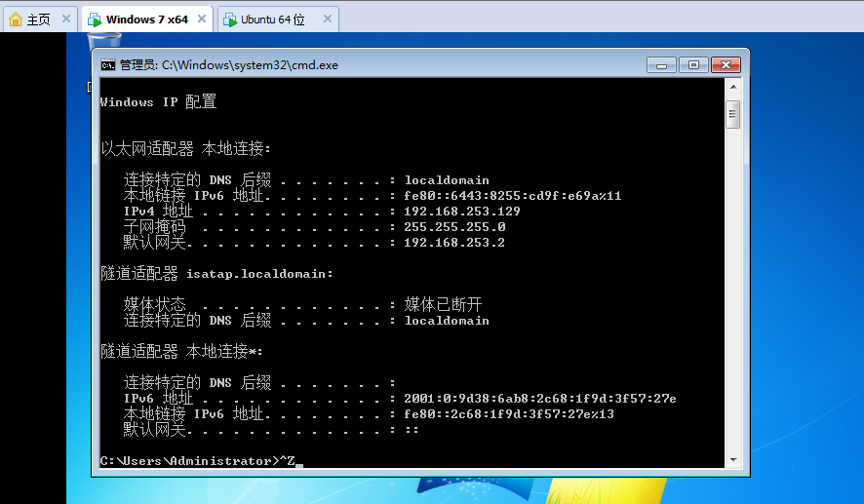
Task: Open the cmd.exe window system menu icon
Action: pyautogui.click(x=108, y=65)
